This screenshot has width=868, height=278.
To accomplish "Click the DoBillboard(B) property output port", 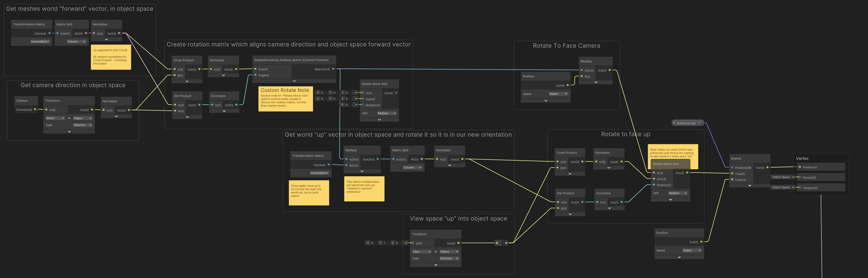I will coord(699,123).
